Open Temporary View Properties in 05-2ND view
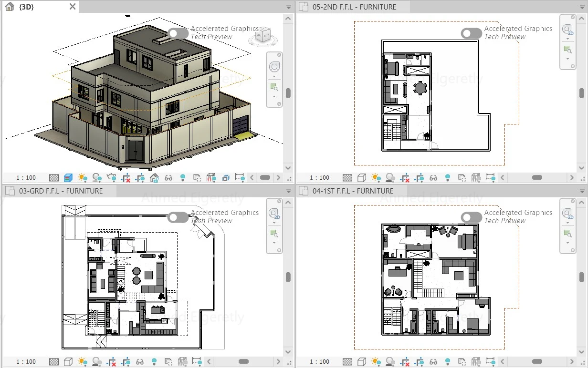The height and width of the screenshot is (368, 588). click(462, 178)
